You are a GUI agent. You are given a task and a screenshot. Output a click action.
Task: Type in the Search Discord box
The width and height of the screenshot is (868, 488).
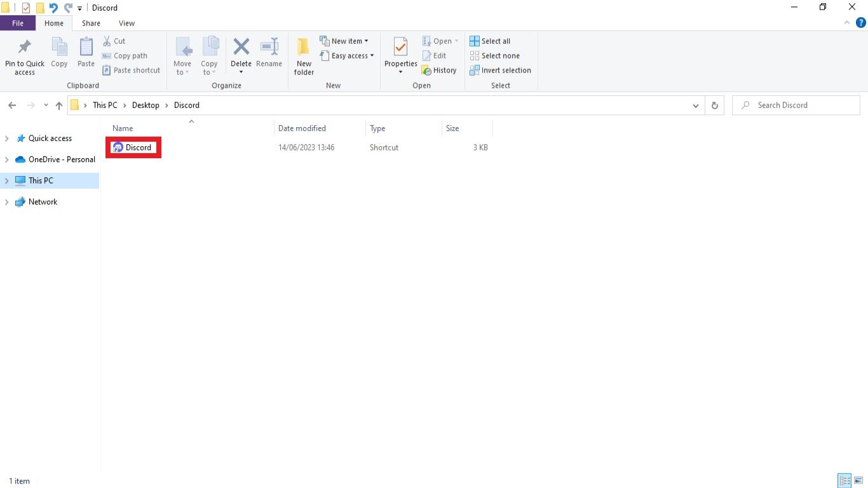796,105
